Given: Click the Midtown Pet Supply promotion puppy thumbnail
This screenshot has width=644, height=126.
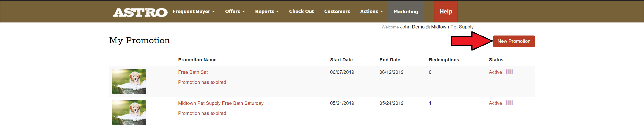Looking at the screenshot, I should click(129, 113).
